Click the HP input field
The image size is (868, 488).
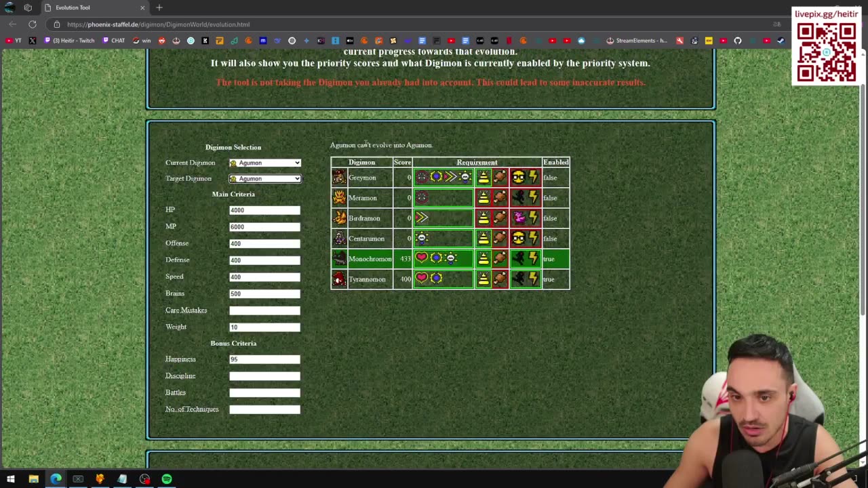click(x=264, y=210)
